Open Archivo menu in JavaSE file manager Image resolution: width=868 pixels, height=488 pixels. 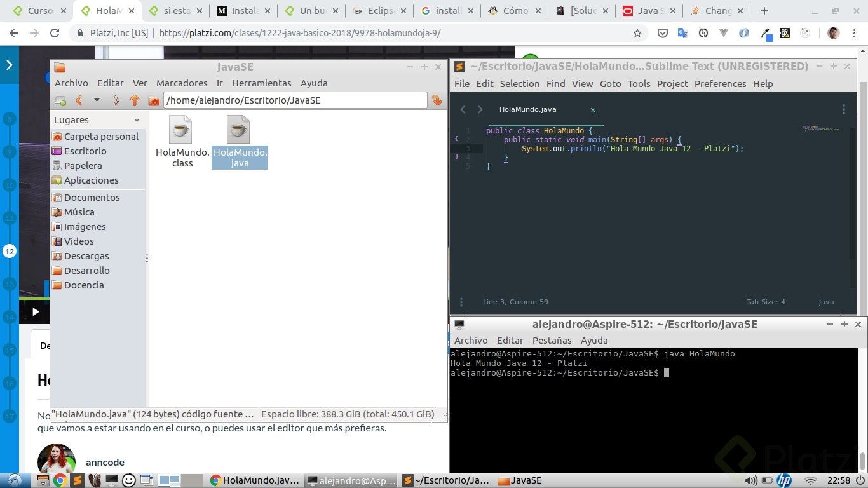[x=71, y=83]
